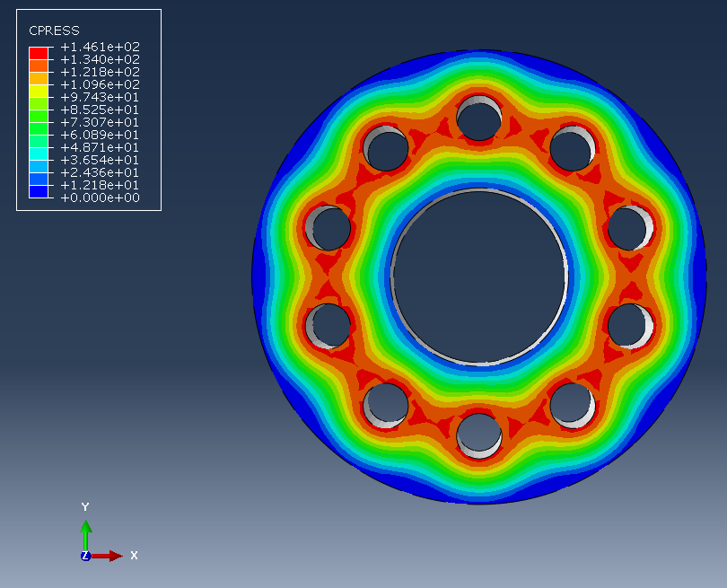The width and height of the screenshot is (727, 588).
Task: Click the red X axis arrow
Action: (x=107, y=556)
